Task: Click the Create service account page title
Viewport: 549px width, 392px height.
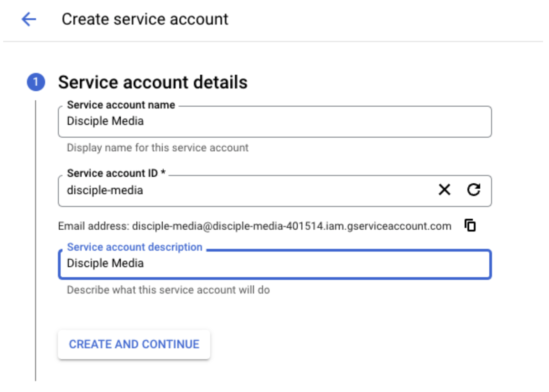Action: pos(145,19)
